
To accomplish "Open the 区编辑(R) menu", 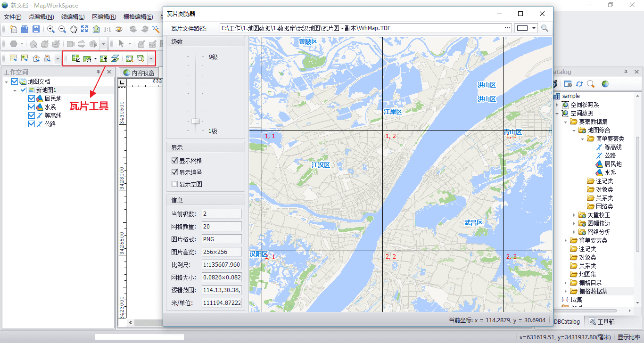I will [104, 17].
